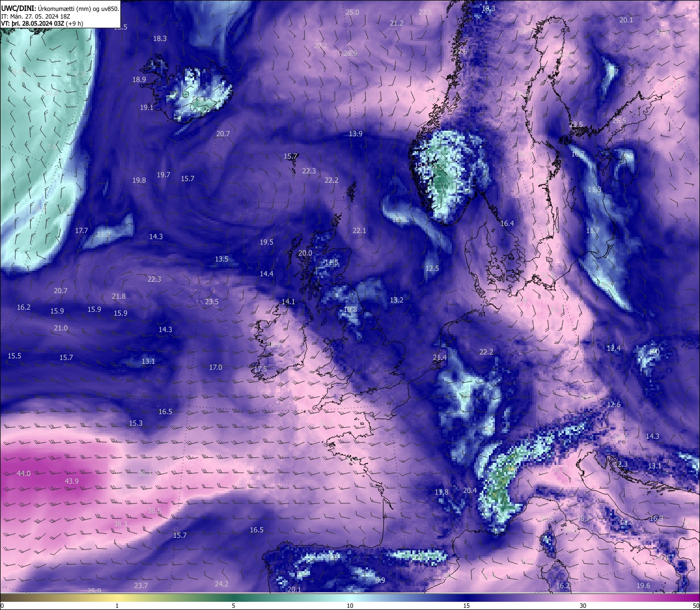Image resolution: width=700 pixels, height=610 pixels.
Task: Click the map value '16.4'
Action: [507, 223]
